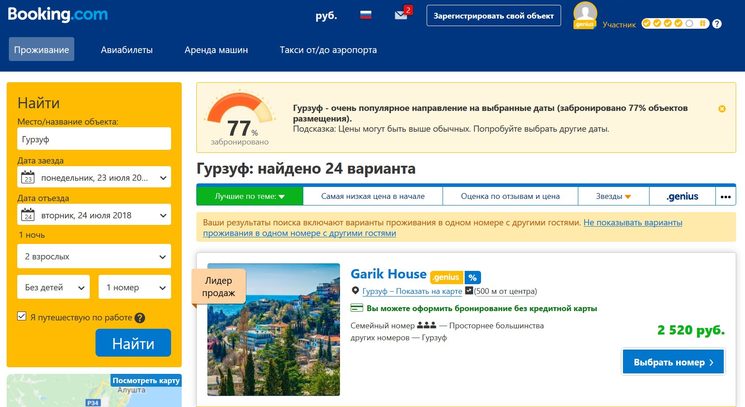The image size is (745, 407).
Task: Change currency via руб. selector
Action: (x=326, y=16)
